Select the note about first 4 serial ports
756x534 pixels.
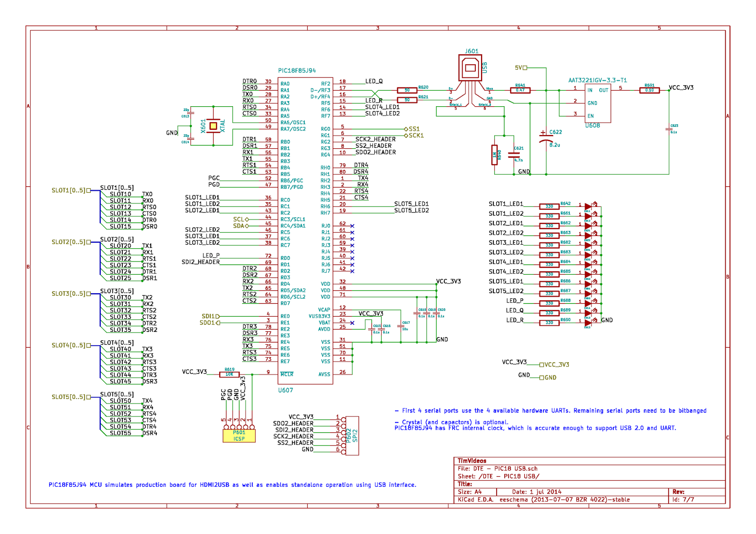coord(550,411)
